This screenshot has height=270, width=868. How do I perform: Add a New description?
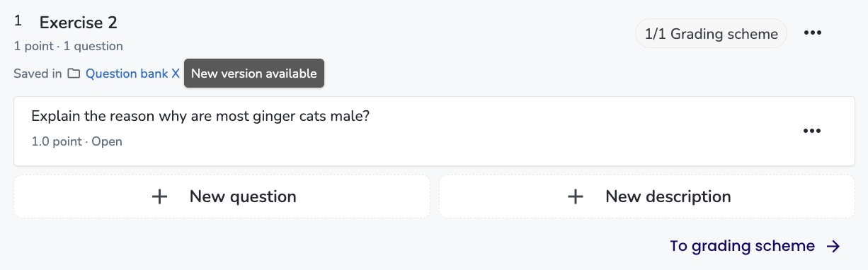click(647, 196)
